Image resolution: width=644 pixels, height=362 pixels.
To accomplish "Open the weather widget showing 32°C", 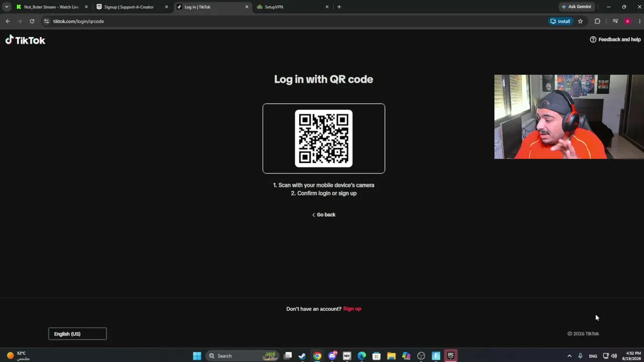I will tap(18, 356).
